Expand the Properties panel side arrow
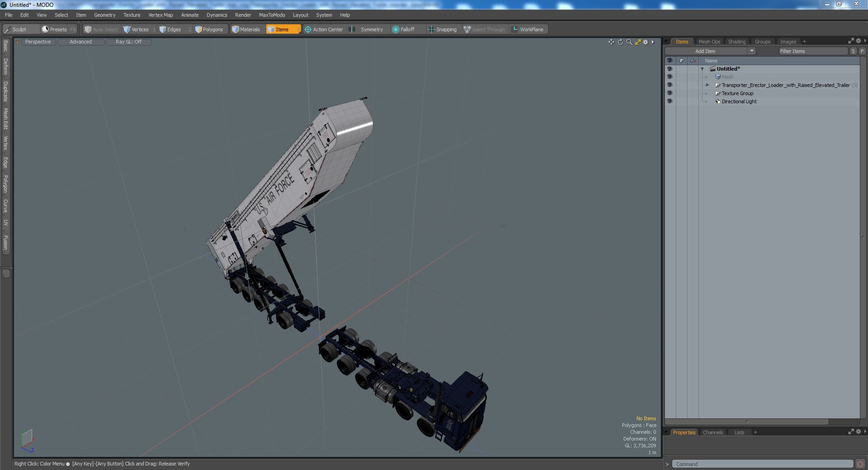The image size is (868, 470). [865, 432]
